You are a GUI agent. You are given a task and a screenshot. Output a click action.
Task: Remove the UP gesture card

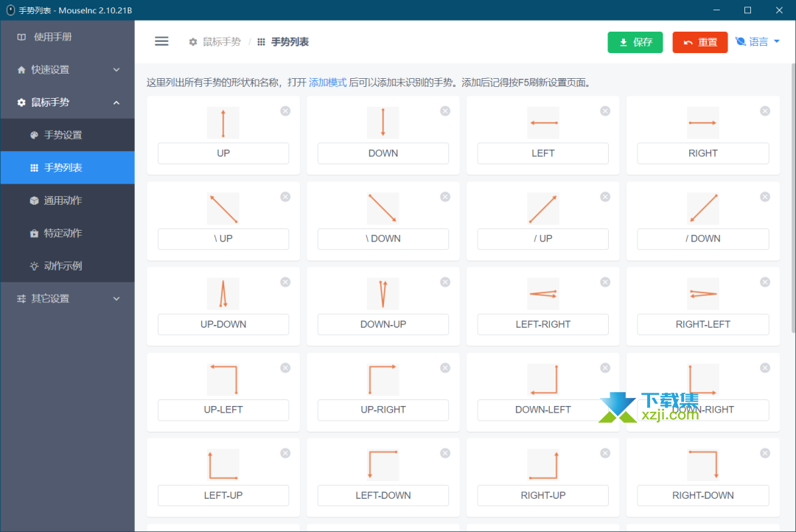285,111
